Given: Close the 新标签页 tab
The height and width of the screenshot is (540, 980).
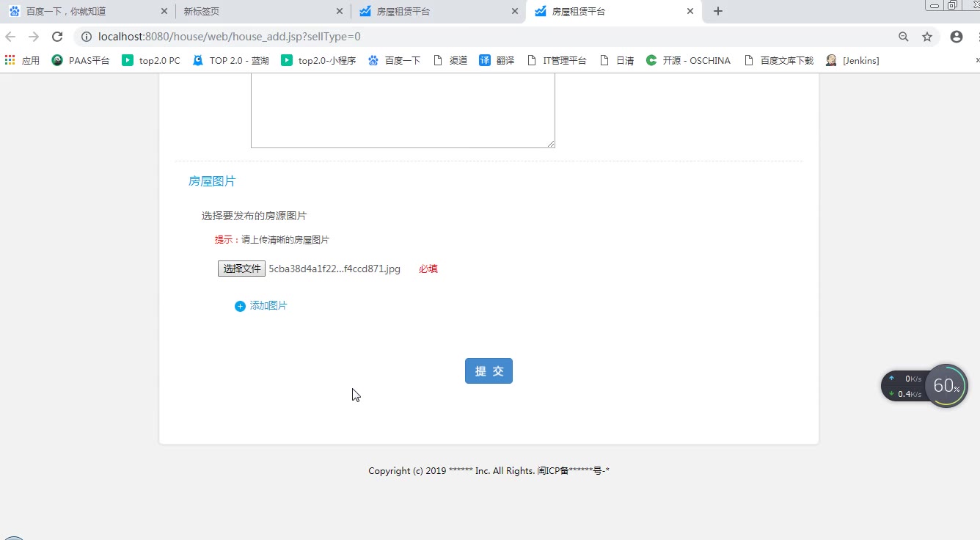Looking at the screenshot, I should (x=339, y=11).
